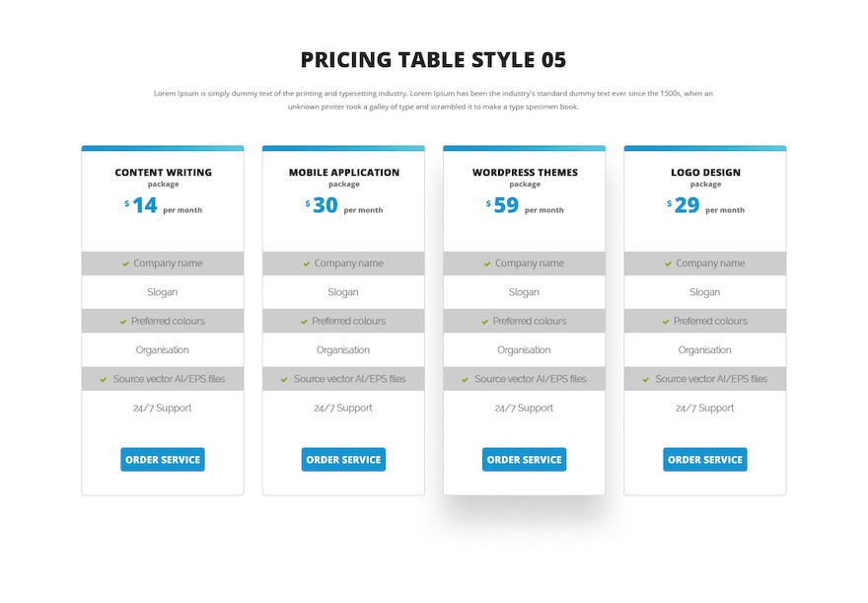This screenshot has width=868, height=603.
Task: Click the $59 per month price
Action: tap(524, 205)
